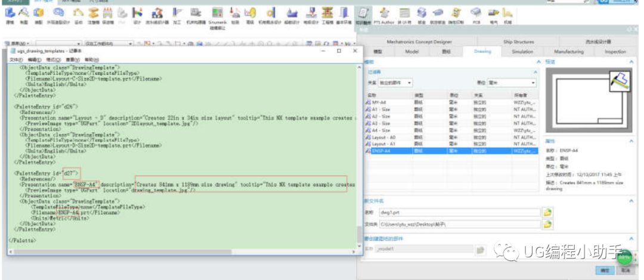The height and width of the screenshot is (280, 644).
Task: Collapse the 预览 preview section
Action: click(631, 61)
